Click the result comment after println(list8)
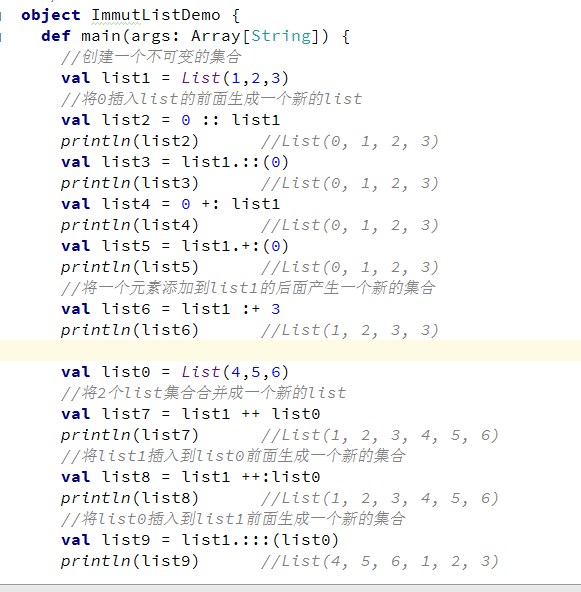 pyautogui.click(x=380, y=498)
